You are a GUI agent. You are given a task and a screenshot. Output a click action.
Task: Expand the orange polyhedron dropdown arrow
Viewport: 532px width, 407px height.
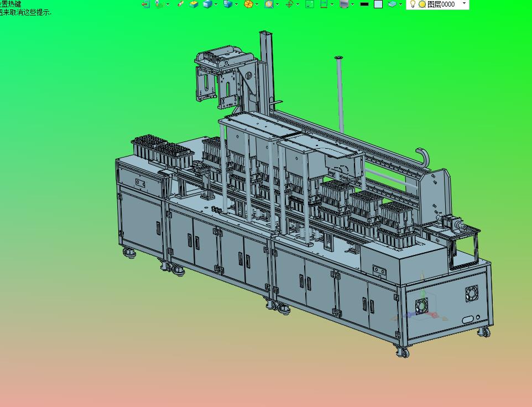pos(257,4)
